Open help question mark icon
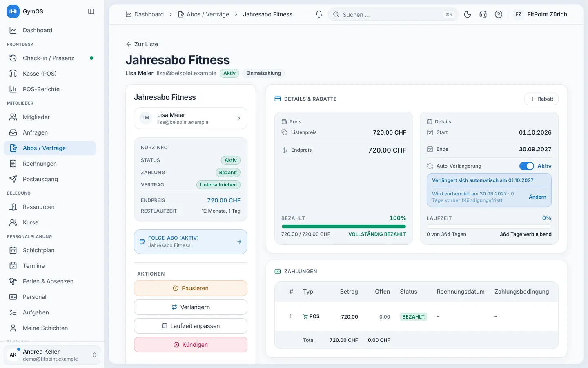 (x=499, y=14)
